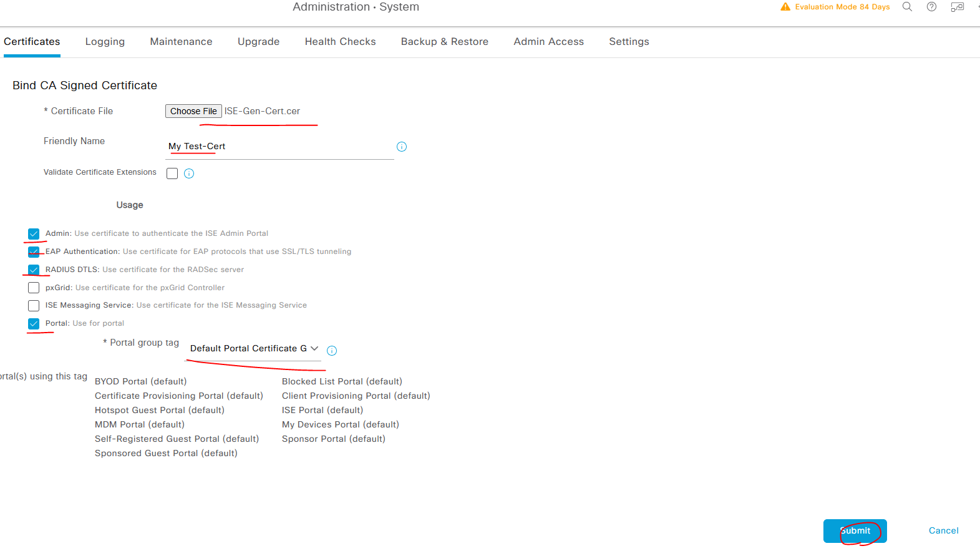Viewport: 980px width, 556px height.
Task: Click the interactive help panel icon in header
Action: pos(957,7)
